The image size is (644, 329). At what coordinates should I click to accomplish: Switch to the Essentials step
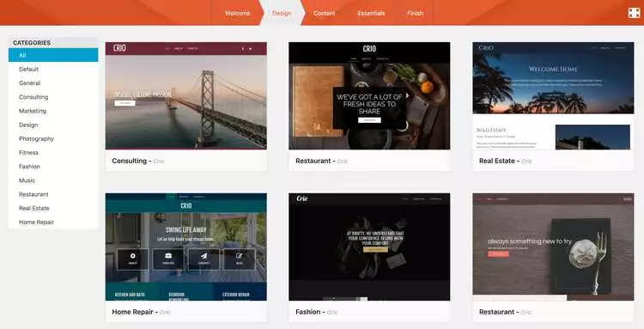point(371,13)
